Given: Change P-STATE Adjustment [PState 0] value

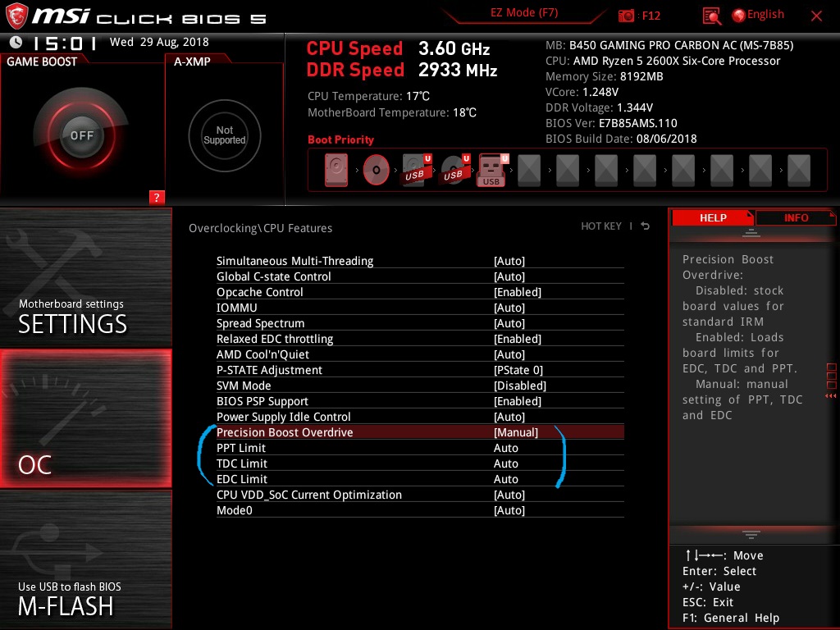Looking at the screenshot, I should pos(518,370).
